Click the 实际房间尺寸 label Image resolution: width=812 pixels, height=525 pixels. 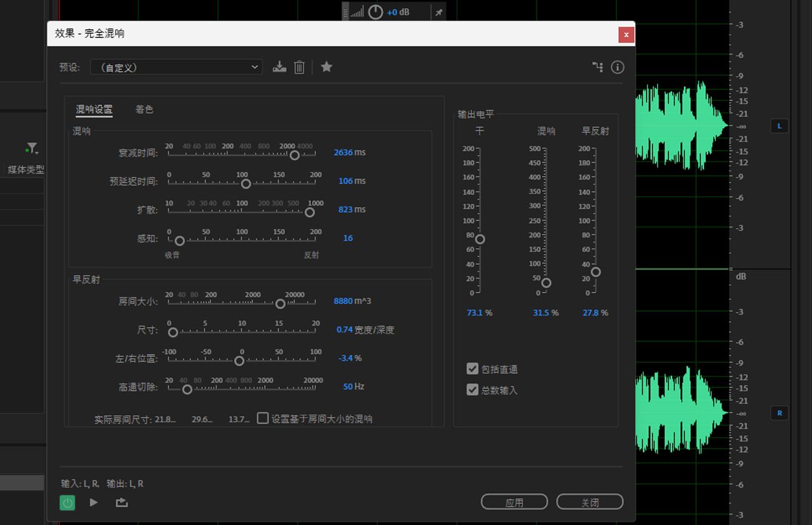(x=123, y=419)
